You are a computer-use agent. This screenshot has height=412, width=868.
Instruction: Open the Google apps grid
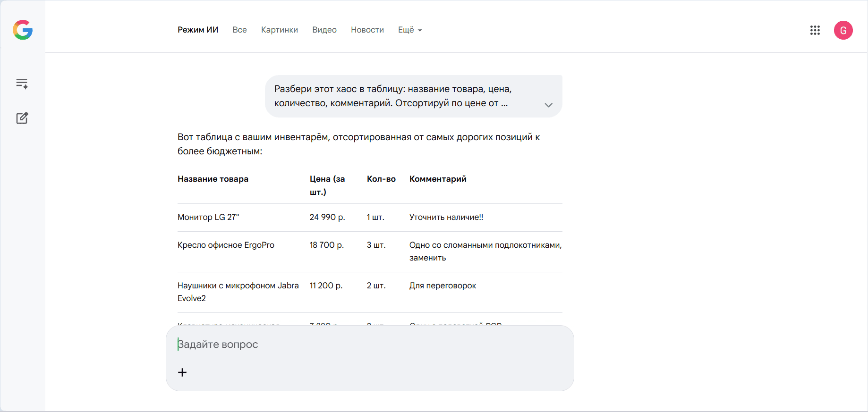[x=815, y=30]
